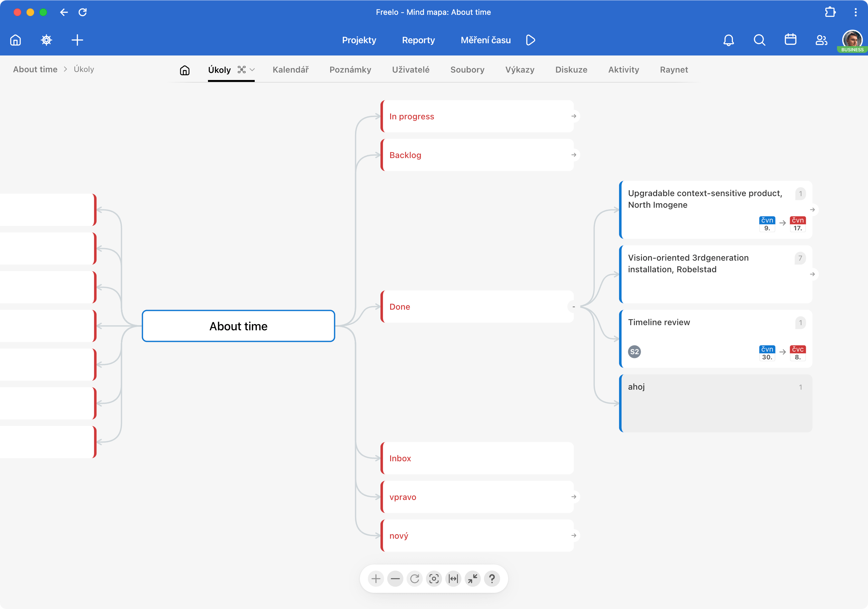Open the ahoj task card

coord(715,403)
